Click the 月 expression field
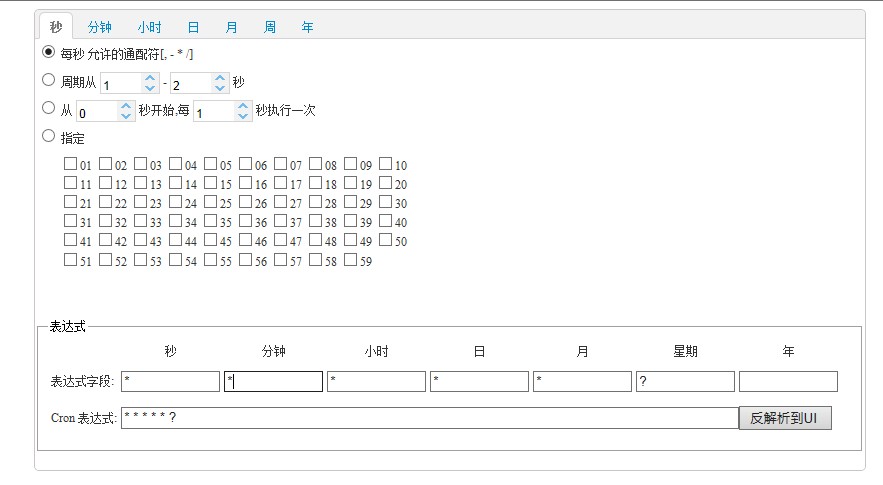883x485 pixels. (582, 381)
